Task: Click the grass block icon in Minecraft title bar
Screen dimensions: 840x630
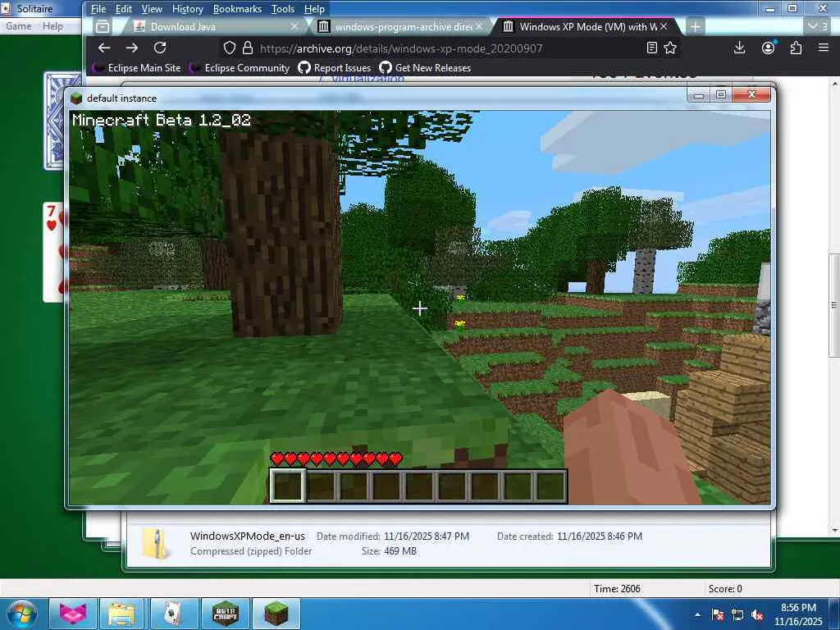Action: [x=76, y=98]
